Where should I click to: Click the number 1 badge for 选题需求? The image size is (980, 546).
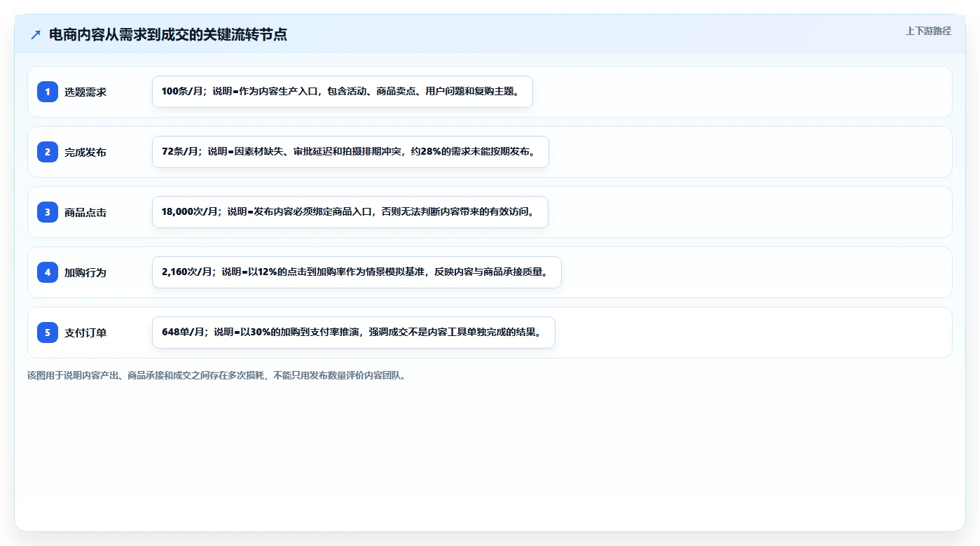48,92
